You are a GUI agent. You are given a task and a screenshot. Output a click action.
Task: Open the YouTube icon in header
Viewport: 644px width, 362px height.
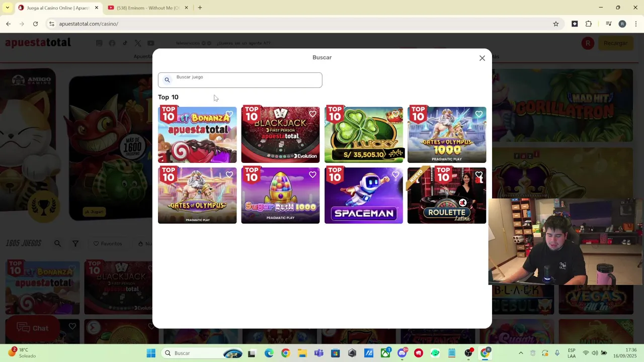150,43
